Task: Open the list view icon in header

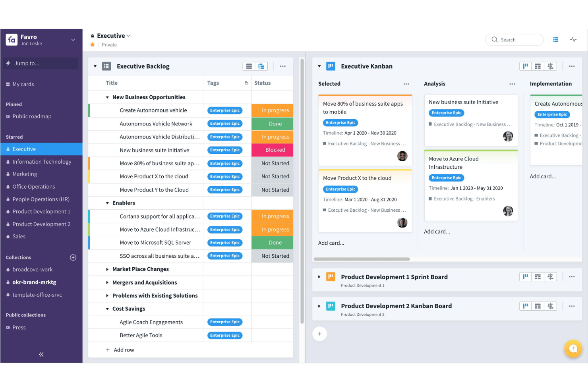Action: [x=556, y=40]
